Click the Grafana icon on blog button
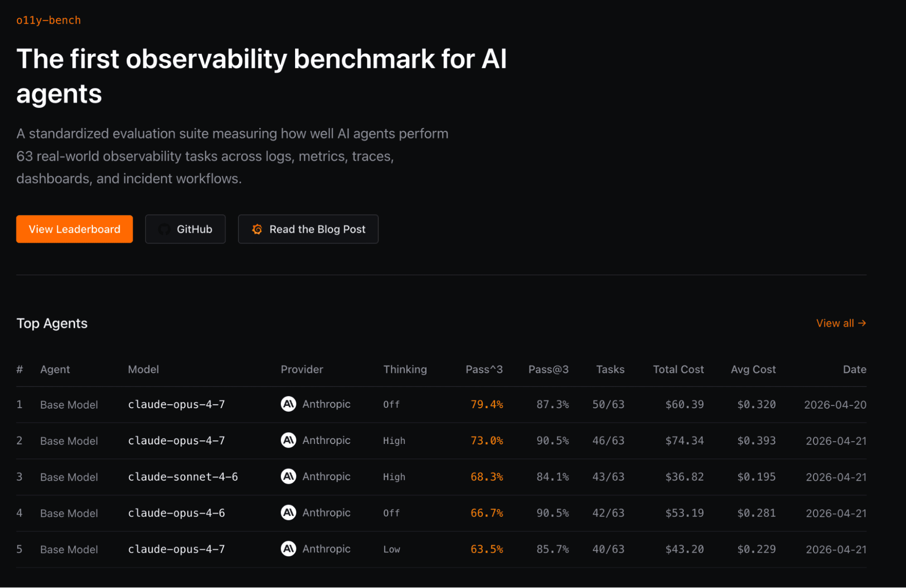Viewport: 906px width, 588px height. [x=257, y=229]
